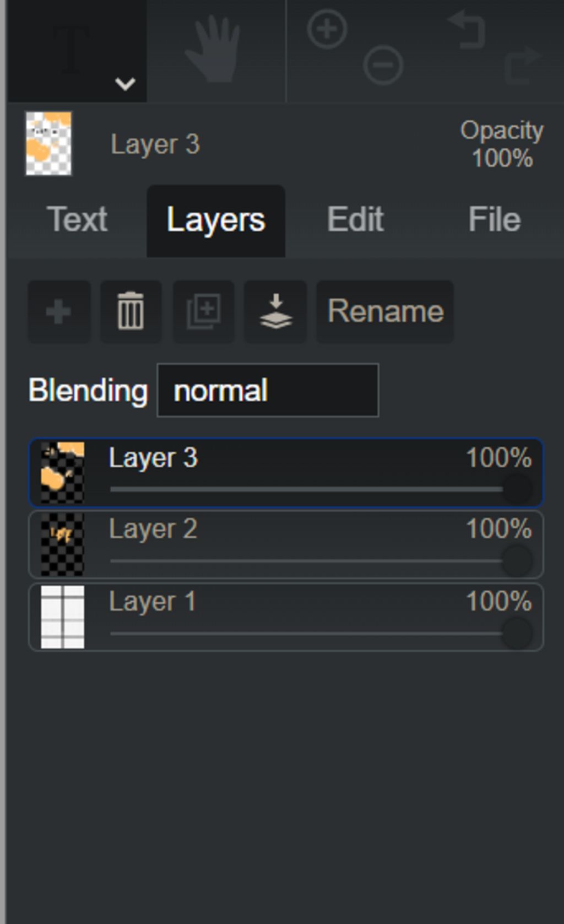Delete layer using the trash icon
Screen dimensions: 564x924
click(x=131, y=312)
